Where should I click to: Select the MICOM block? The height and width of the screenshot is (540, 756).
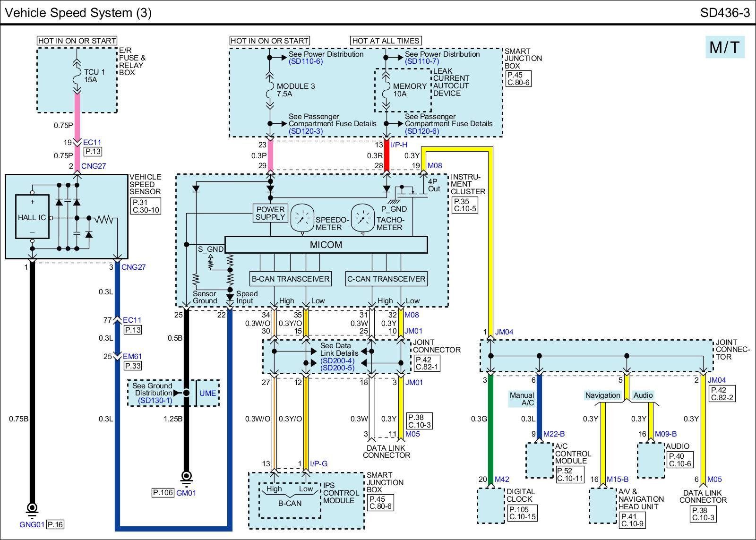[326, 245]
